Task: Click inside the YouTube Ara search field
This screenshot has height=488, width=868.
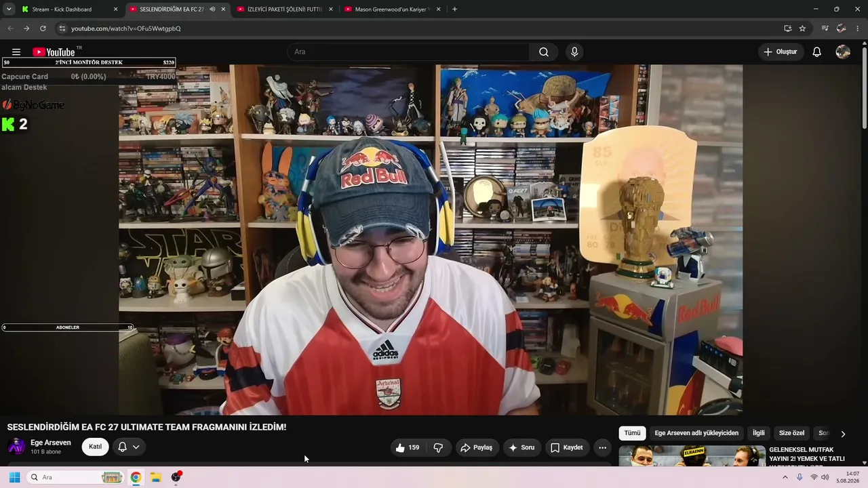Action: click(x=409, y=52)
